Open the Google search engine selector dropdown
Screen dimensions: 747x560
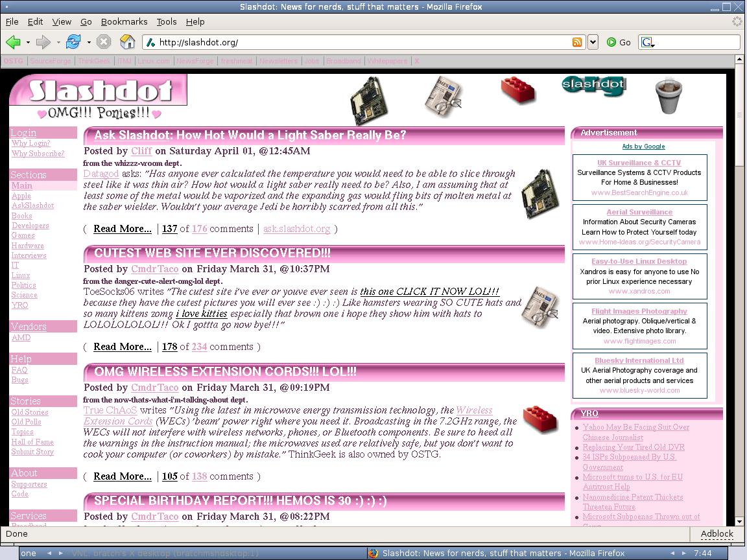pyautogui.click(x=647, y=43)
